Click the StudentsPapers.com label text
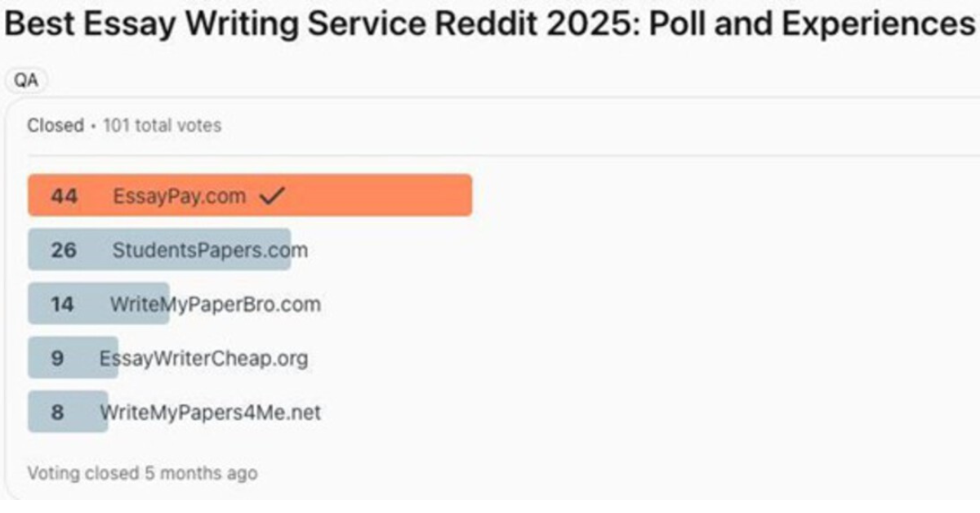Image resolution: width=980 pixels, height=513 pixels. [210, 250]
